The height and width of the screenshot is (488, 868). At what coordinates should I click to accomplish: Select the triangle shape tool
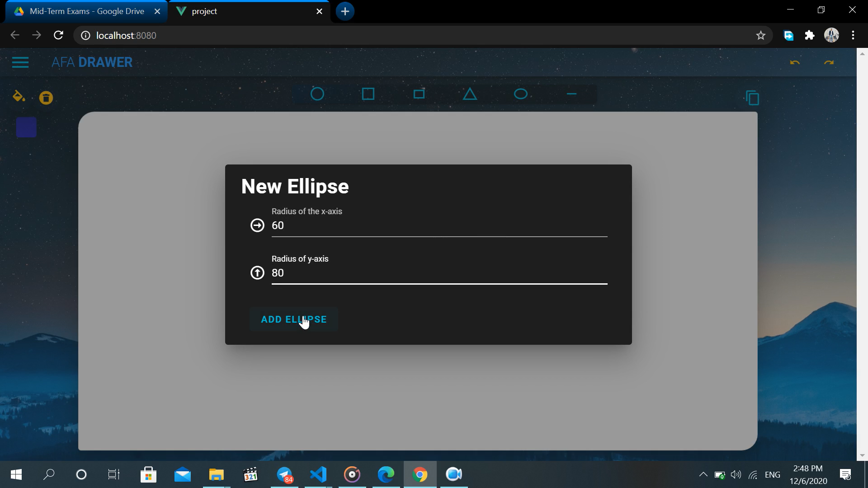coord(470,94)
